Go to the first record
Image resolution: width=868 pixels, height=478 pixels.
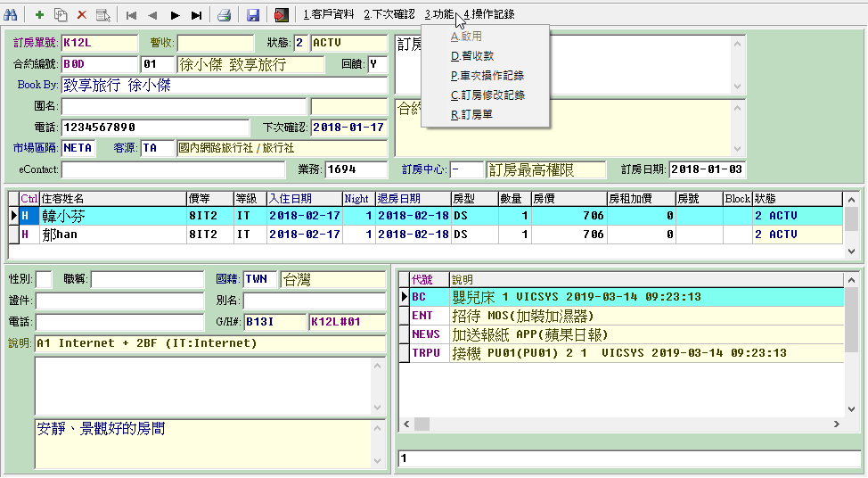(x=131, y=14)
